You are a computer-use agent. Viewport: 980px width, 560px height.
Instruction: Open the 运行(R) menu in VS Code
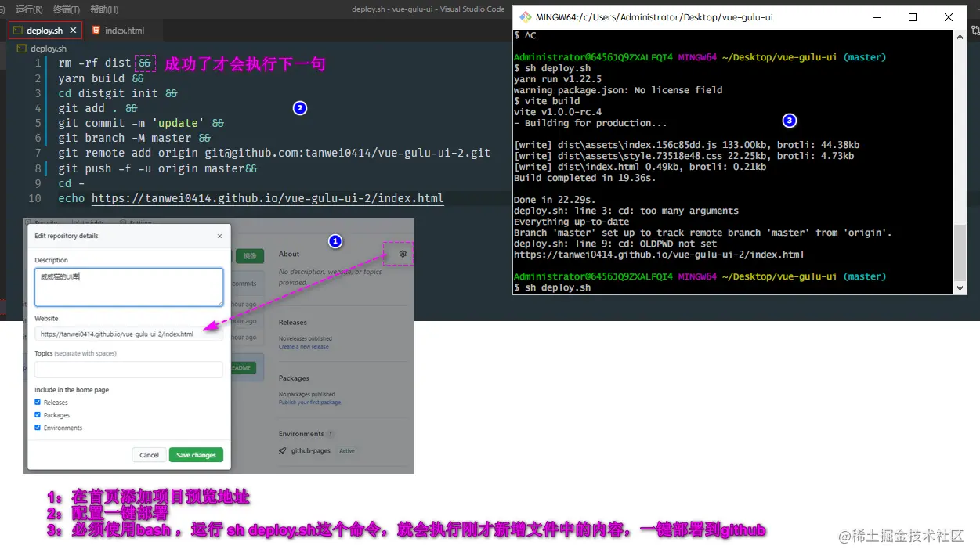click(x=29, y=9)
